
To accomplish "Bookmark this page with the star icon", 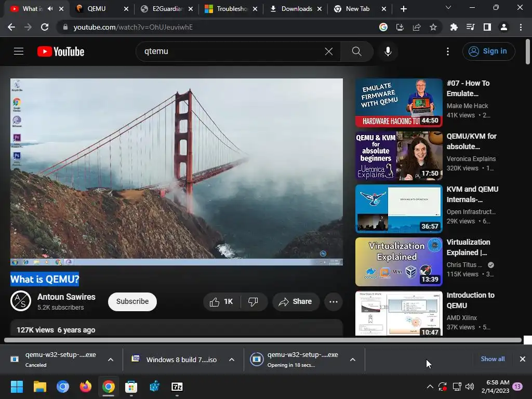I will point(433,27).
